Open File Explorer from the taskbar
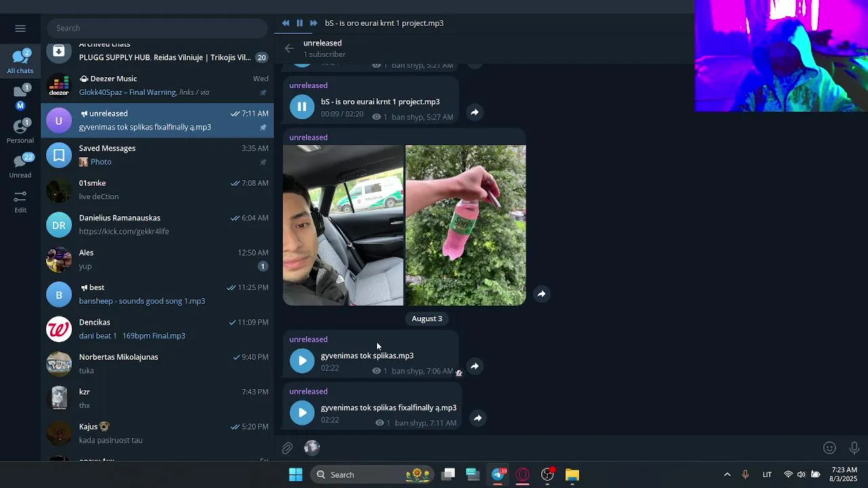Screen dimensions: 868x488 click(x=572, y=474)
